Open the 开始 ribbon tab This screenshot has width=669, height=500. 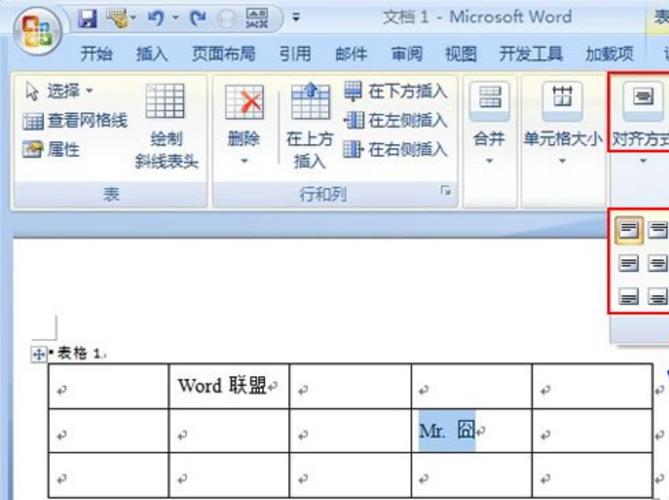point(96,54)
